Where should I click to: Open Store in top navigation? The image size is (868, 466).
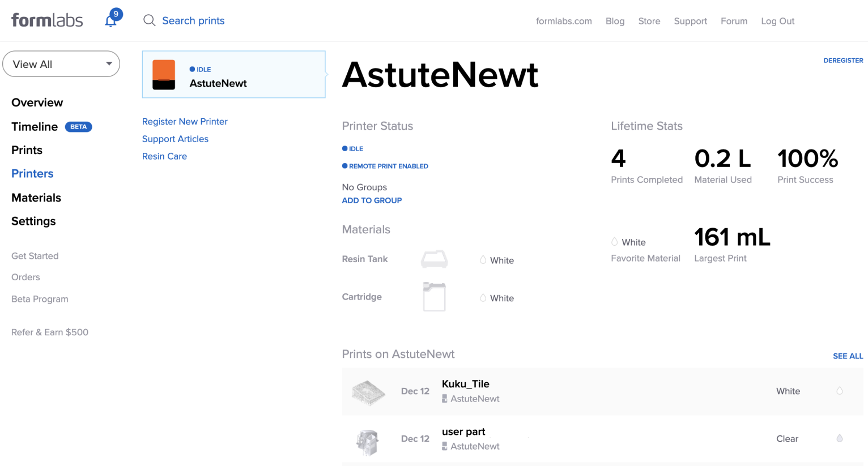click(649, 21)
